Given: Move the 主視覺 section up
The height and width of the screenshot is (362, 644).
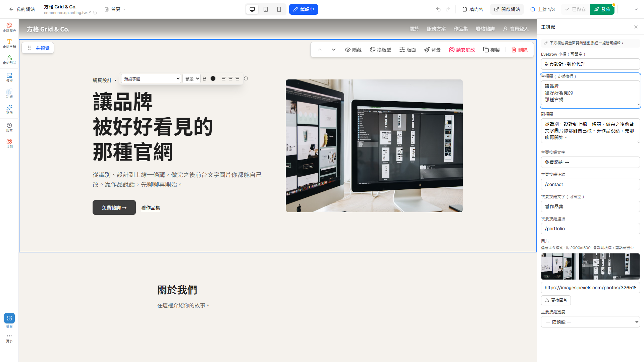Looking at the screenshot, I should point(320,50).
